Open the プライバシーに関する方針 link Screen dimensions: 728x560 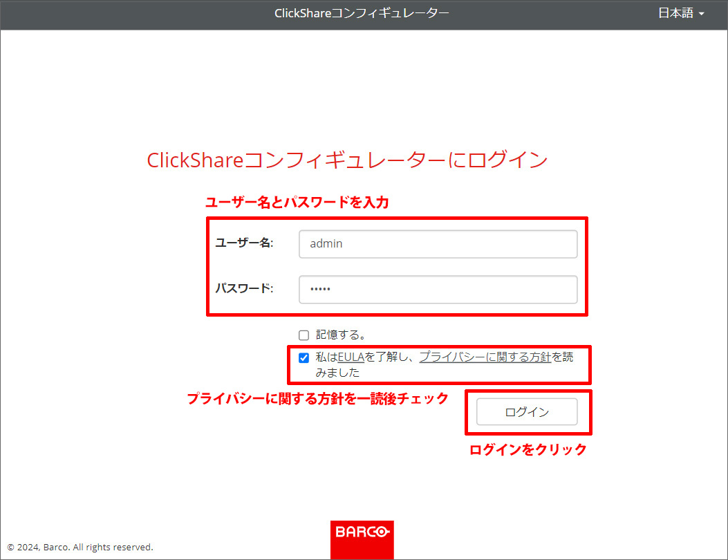pyautogui.click(x=485, y=357)
